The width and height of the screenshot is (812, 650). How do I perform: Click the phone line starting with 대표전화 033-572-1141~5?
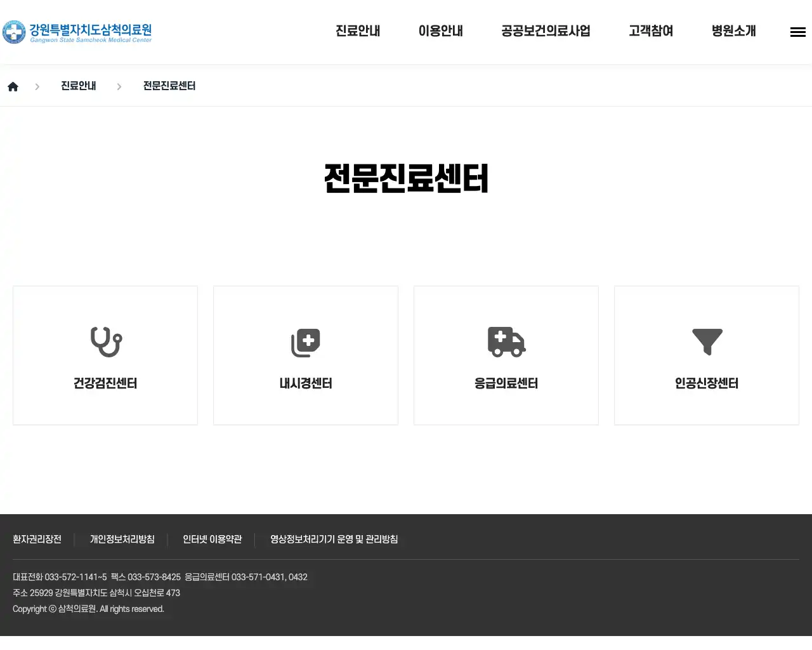pyautogui.click(x=160, y=577)
